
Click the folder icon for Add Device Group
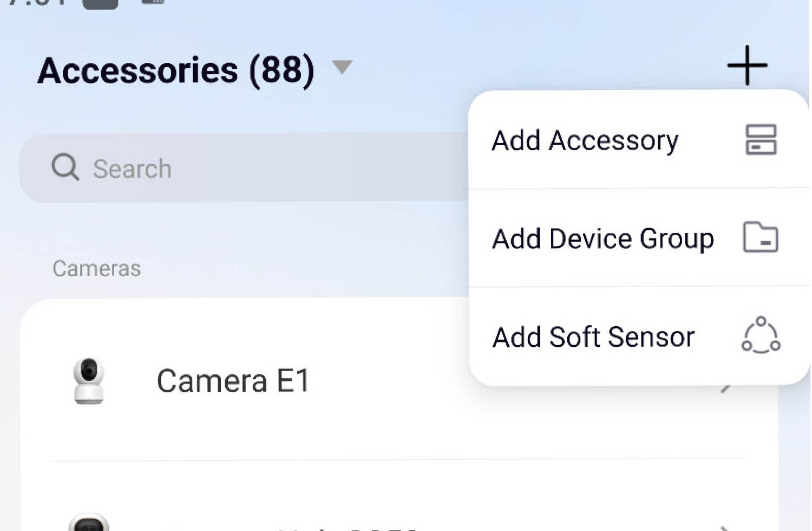pyautogui.click(x=760, y=237)
